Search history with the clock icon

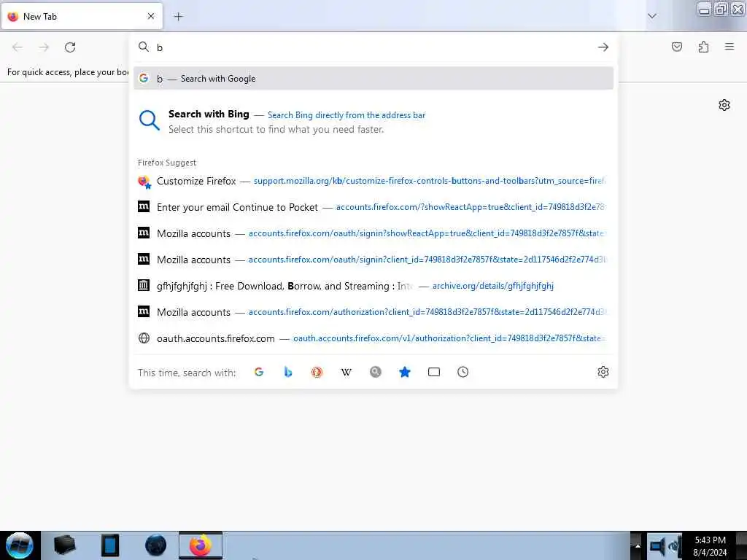(x=463, y=372)
